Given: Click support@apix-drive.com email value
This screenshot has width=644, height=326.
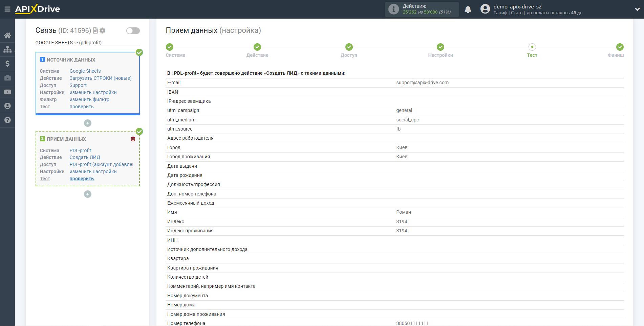Looking at the screenshot, I should pos(422,83).
